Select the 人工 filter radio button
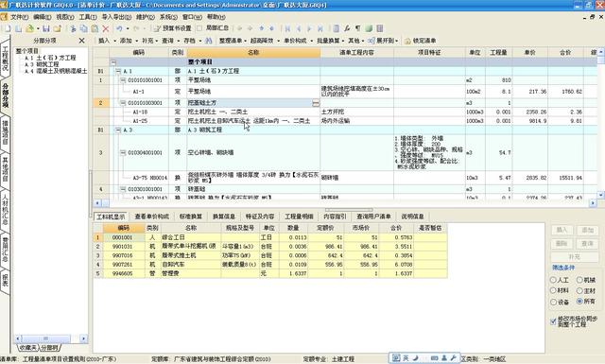 click(x=553, y=280)
